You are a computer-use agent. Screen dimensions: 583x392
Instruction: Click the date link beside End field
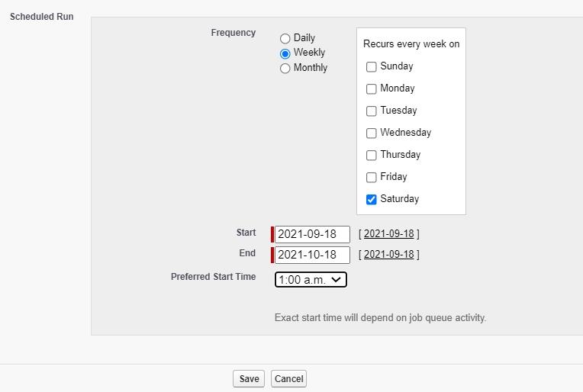[x=388, y=255]
